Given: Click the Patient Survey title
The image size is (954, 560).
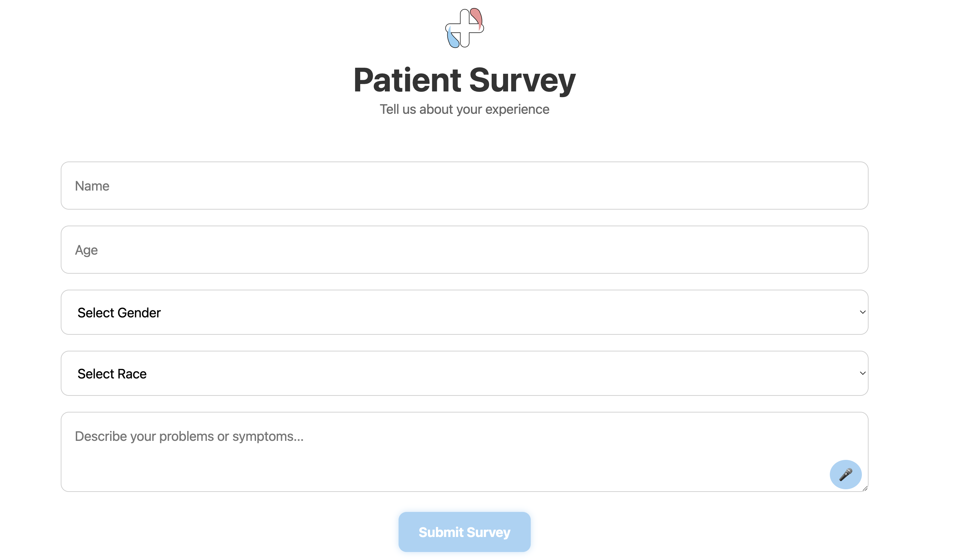Looking at the screenshot, I should tap(464, 79).
